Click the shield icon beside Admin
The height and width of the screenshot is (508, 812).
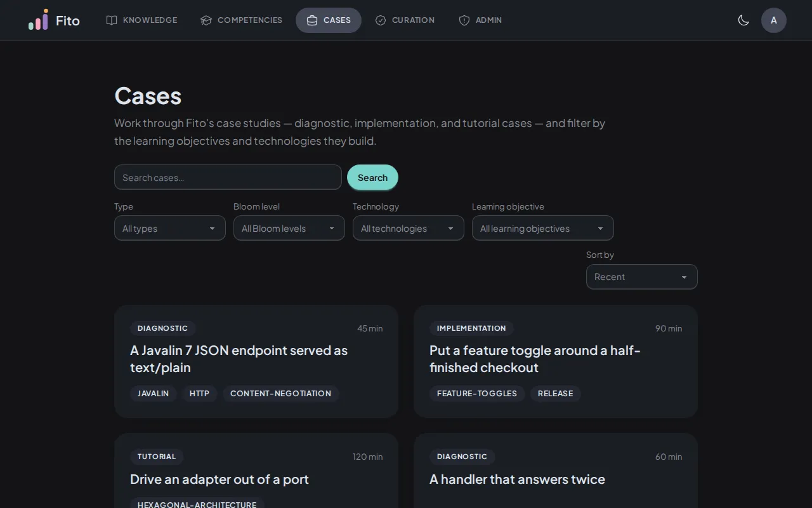pyautogui.click(x=464, y=20)
